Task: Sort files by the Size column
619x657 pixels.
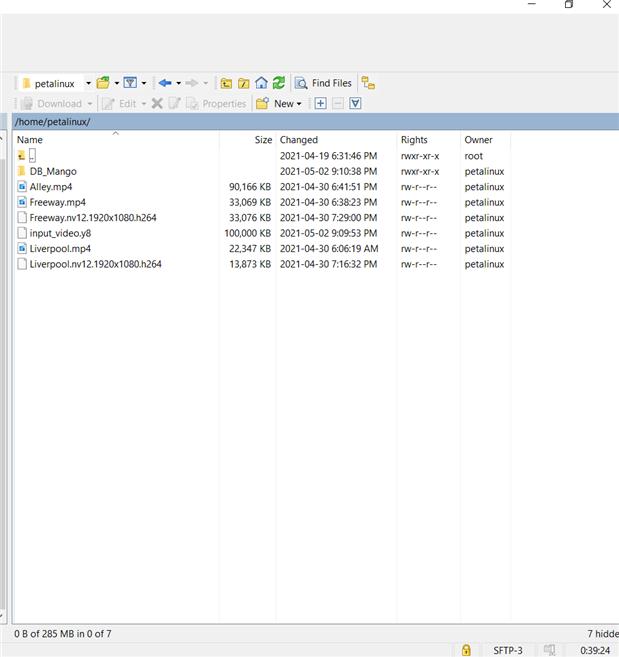Action: tap(262, 140)
